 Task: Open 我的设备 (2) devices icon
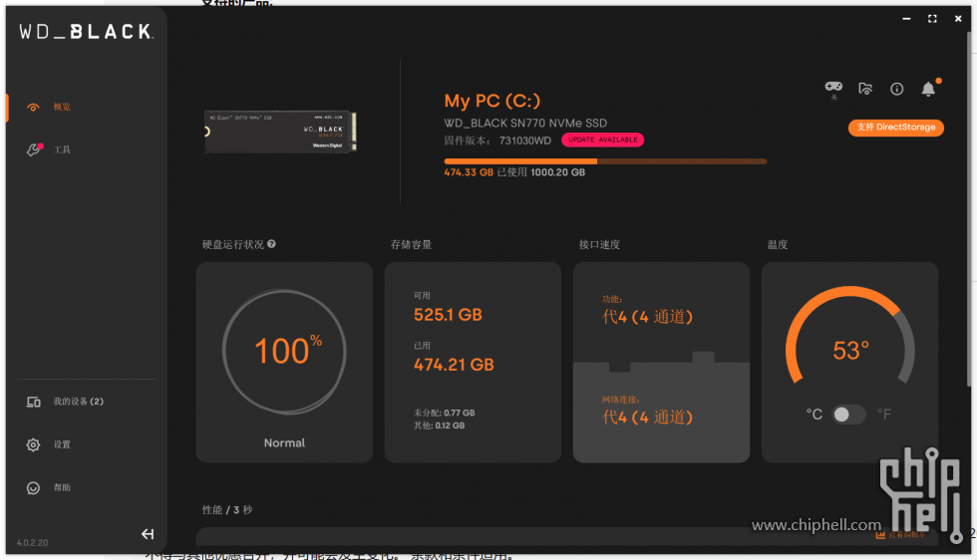tap(34, 402)
